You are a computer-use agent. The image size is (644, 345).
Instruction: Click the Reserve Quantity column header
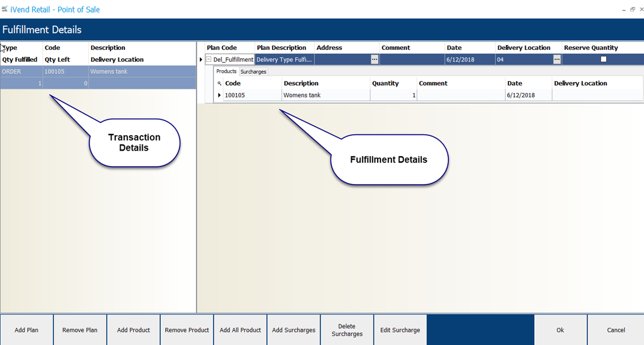click(x=603, y=47)
